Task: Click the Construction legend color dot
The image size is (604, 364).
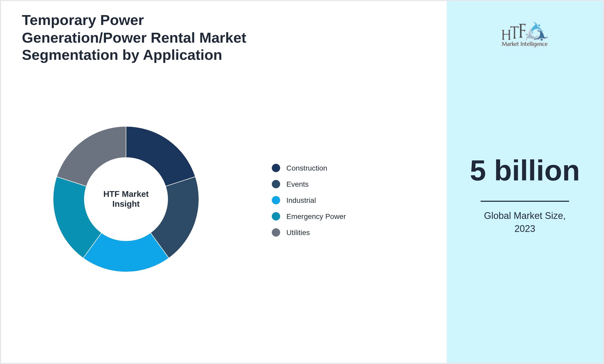Action: click(x=276, y=168)
